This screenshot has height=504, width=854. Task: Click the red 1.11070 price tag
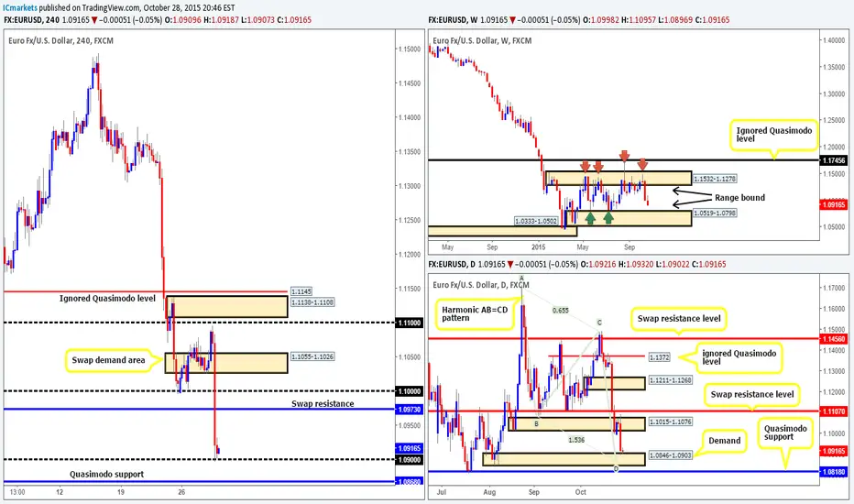833,411
